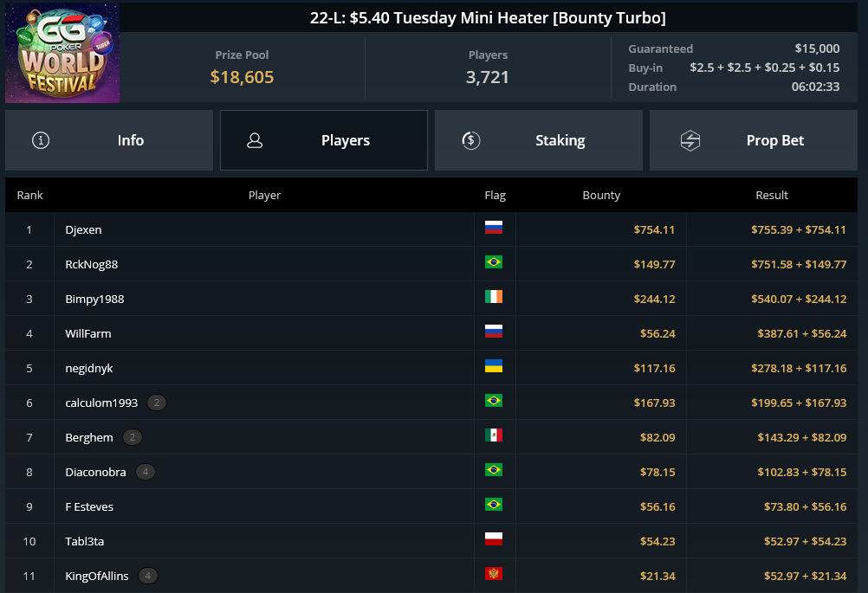868x593 pixels.
Task: Click the Prop Bet lightning icon
Action: tap(690, 140)
